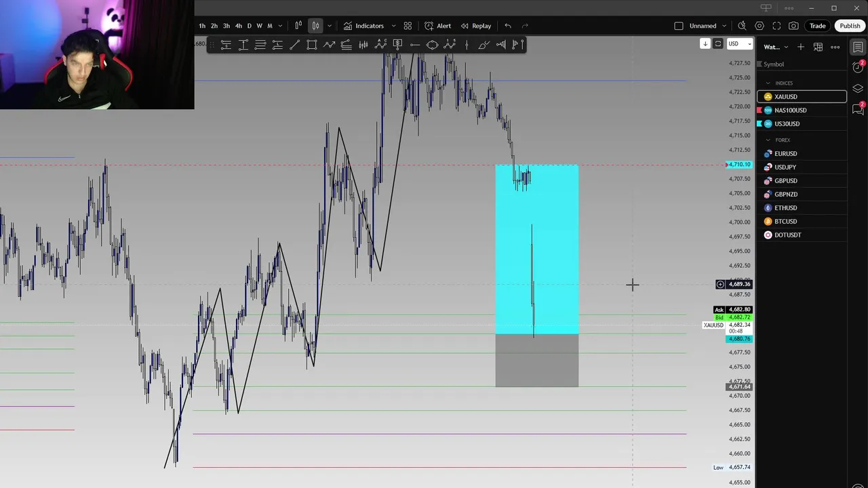868x488 pixels.
Task: Sort by the Symbol column header
Action: pyautogui.click(x=774, y=64)
